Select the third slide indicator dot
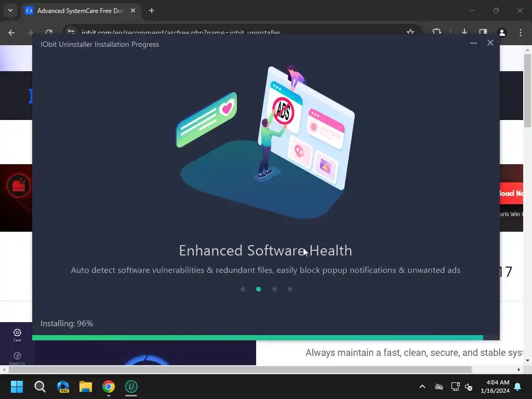The width and height of the screenshot is (532, 399). (x=274, y=289)
